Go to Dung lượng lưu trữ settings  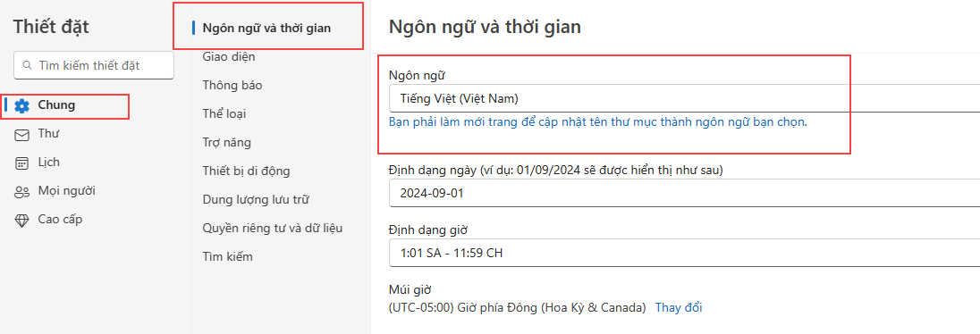click(257, 200)
